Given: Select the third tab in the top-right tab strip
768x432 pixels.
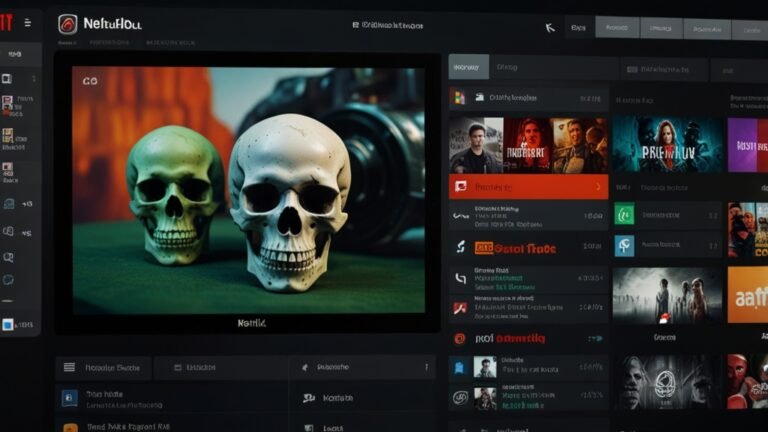Looking at the screenshot, I should (661, 28).
